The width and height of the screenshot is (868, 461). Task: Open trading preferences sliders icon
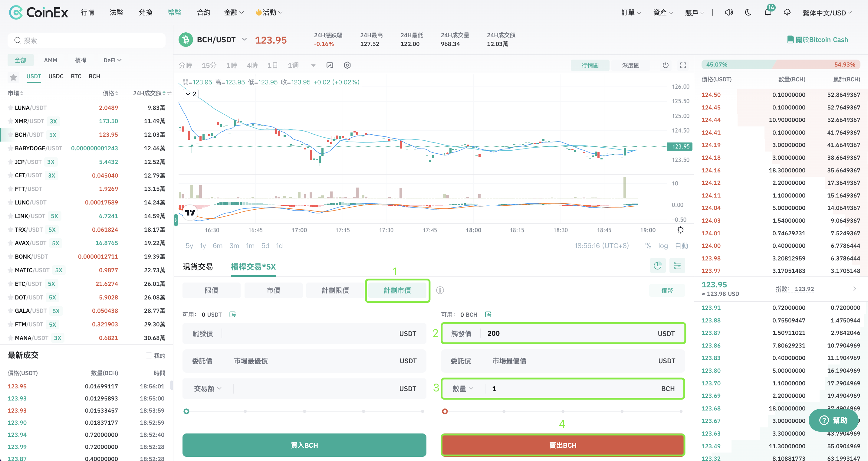tap(677, 266)
